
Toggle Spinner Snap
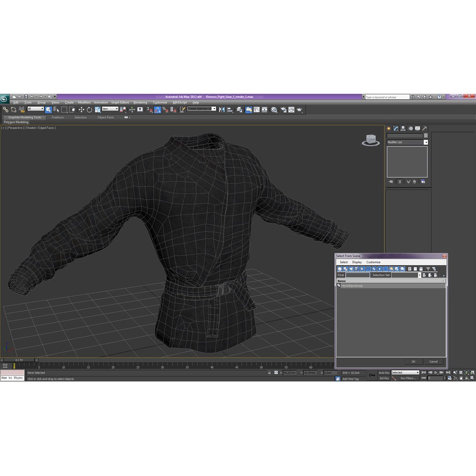pos(173,110)
